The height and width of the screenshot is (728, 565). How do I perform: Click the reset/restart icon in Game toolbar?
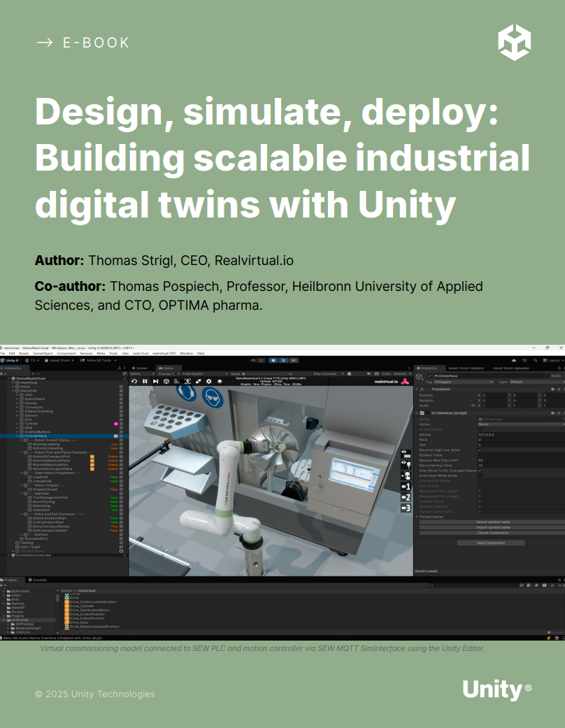coord(134,381)
